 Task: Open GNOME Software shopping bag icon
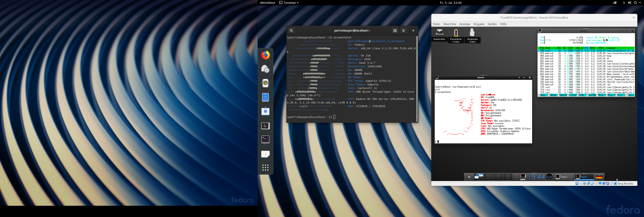pyautogui.click(x=265, y=111)
